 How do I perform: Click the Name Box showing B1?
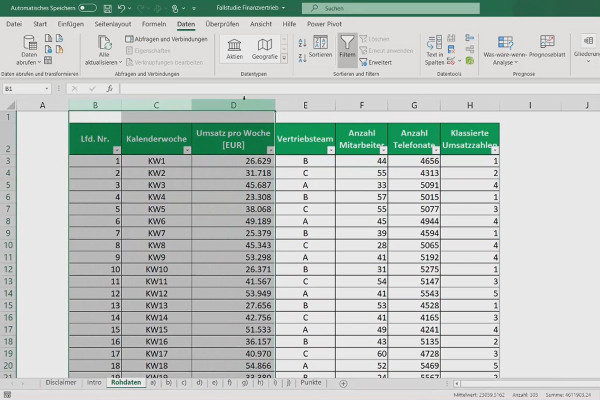click(x=26, y=89)
